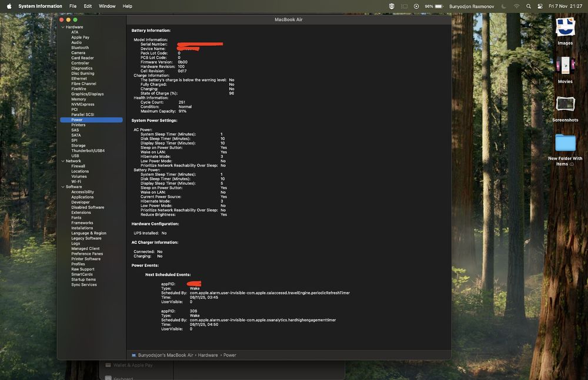Select Bluetooth in the sidebar
Viewport: 588px width, 380px height.
pos(80,48)
